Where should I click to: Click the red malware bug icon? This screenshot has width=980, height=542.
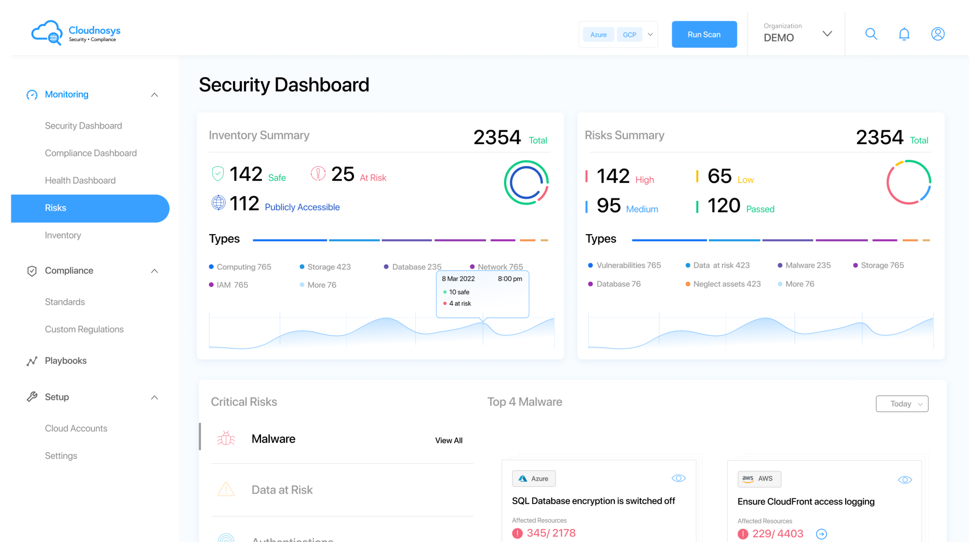pyautogui.click(x=226, y=439)
